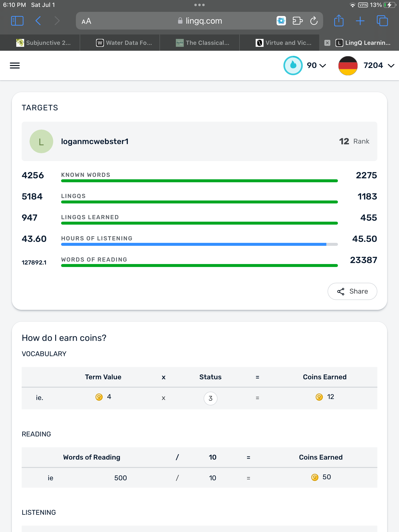
Task: Click the LISTENING section label
Action: pos(39,513)
